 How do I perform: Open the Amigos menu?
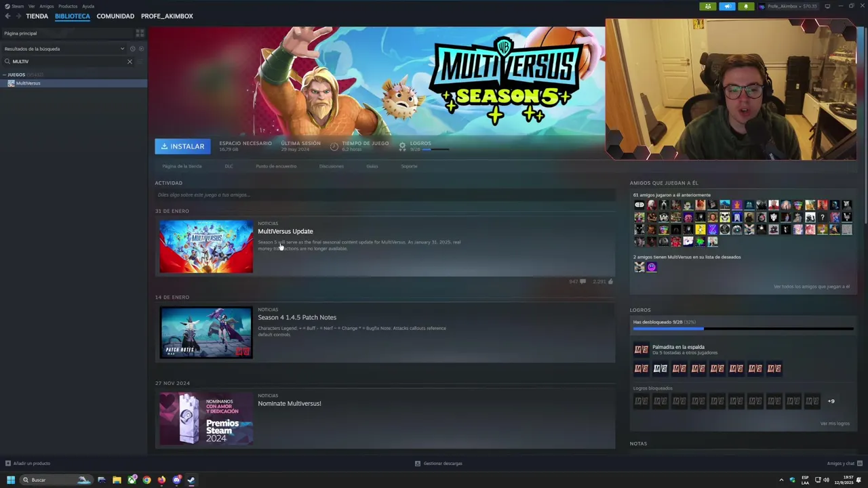[47, 6]
